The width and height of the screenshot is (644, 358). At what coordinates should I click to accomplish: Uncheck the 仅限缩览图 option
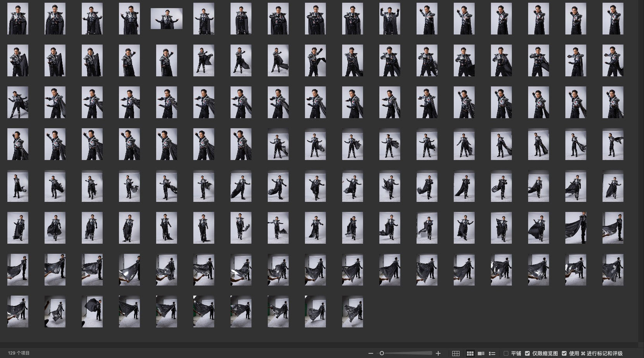527,353
